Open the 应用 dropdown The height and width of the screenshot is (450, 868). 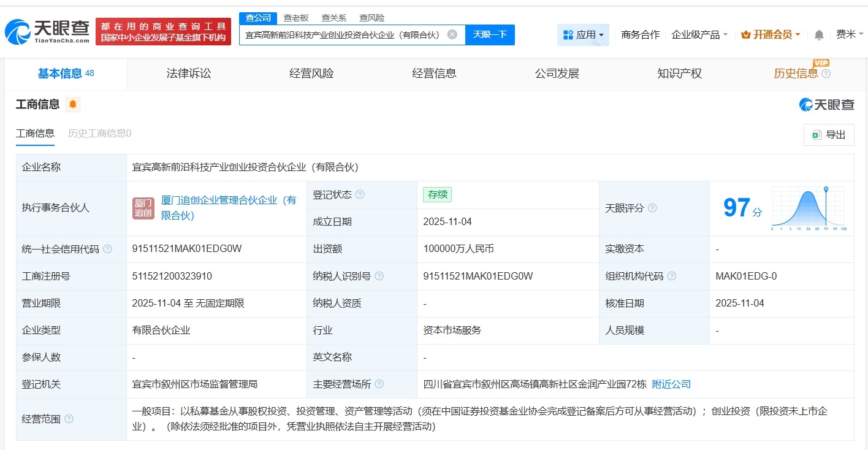(583, 35)
